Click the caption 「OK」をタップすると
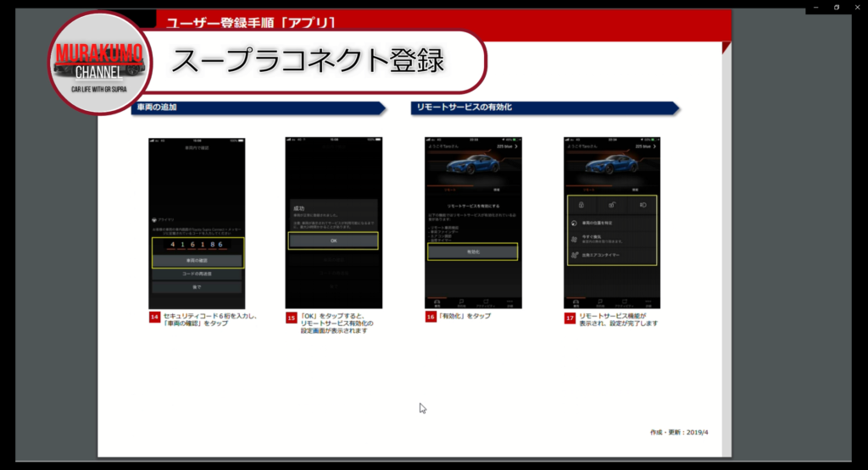 coord(331,316)
